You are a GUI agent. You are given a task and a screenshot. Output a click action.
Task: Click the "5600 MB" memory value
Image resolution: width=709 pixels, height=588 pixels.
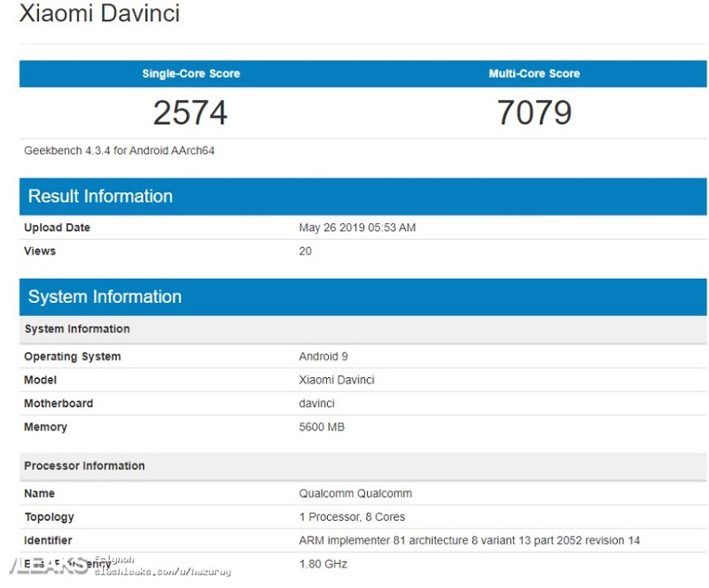(x=322, y=427)
